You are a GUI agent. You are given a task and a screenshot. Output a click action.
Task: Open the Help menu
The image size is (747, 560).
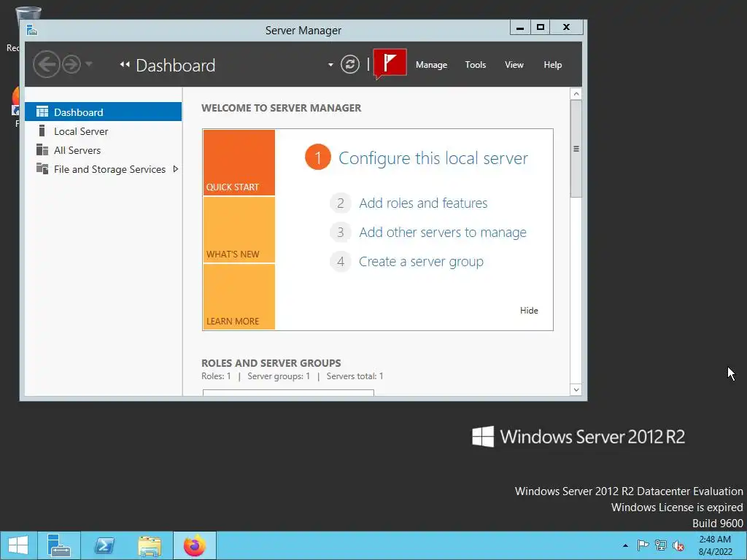(553, 65)
